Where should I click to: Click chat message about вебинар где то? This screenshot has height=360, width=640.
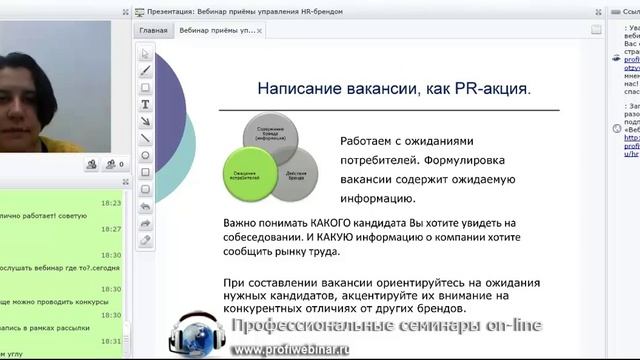click(60, 268)
